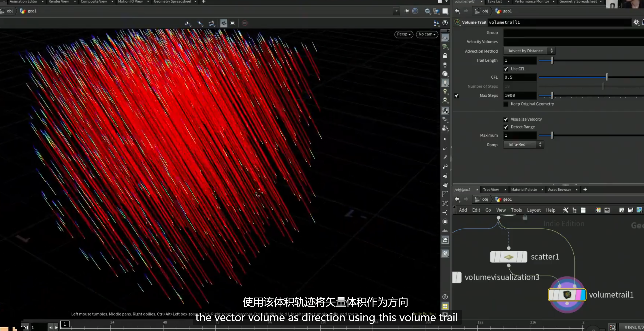Open the Advection Method dropdown

coord(529,51)
